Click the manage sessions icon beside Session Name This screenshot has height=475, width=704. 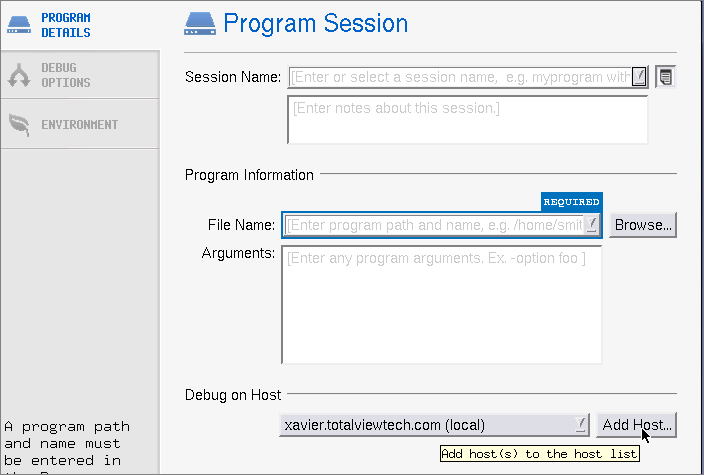pos(666,77)
